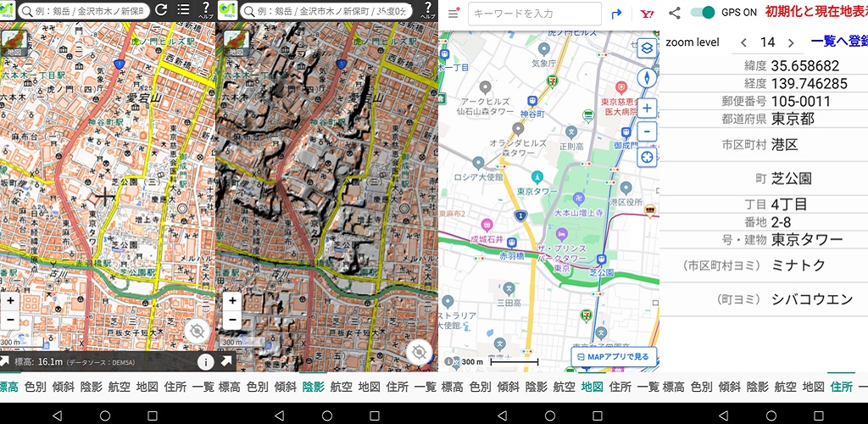Tap Android recents button under Yahoo map screen
Image resolution: width=868 pixels, height=424 pixels.
pos(596,416)
